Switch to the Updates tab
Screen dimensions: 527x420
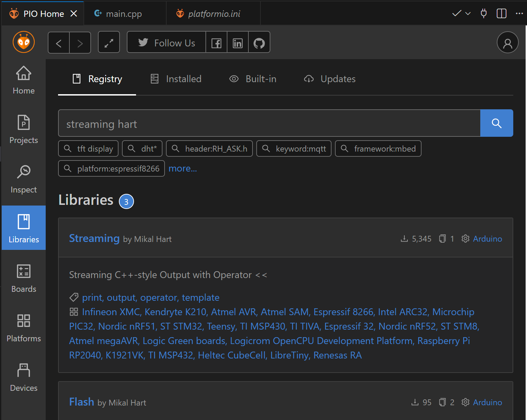pos(329,79)
